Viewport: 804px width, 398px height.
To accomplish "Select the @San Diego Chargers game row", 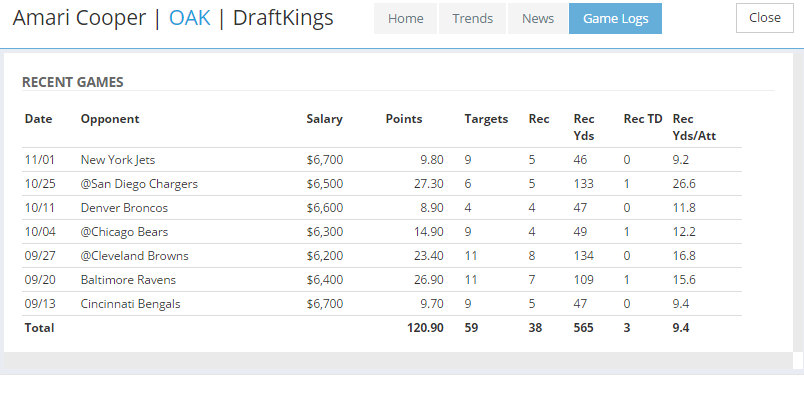I will coord(382,184).
